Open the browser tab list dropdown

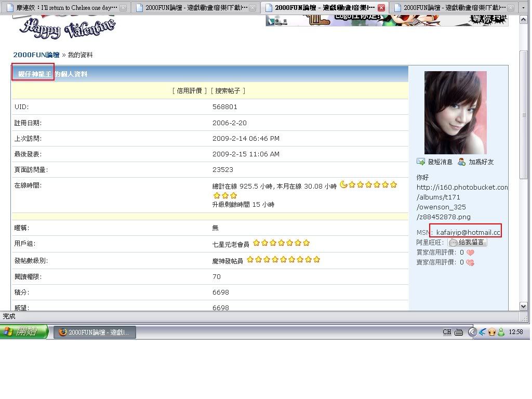tap(523, 8)
